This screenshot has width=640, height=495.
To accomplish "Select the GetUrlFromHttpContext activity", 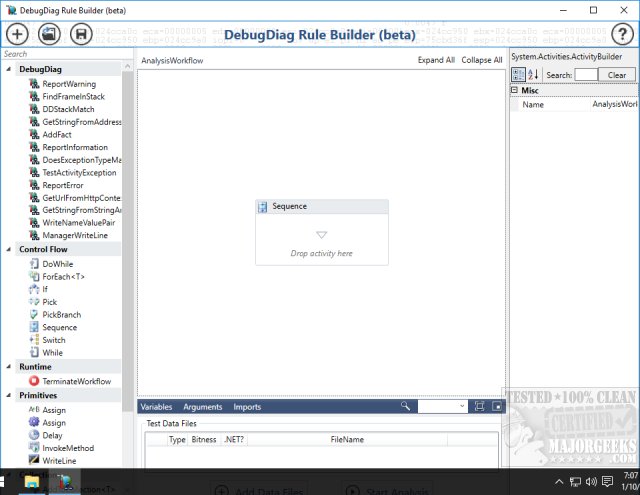I will click(x=75, y=198).
